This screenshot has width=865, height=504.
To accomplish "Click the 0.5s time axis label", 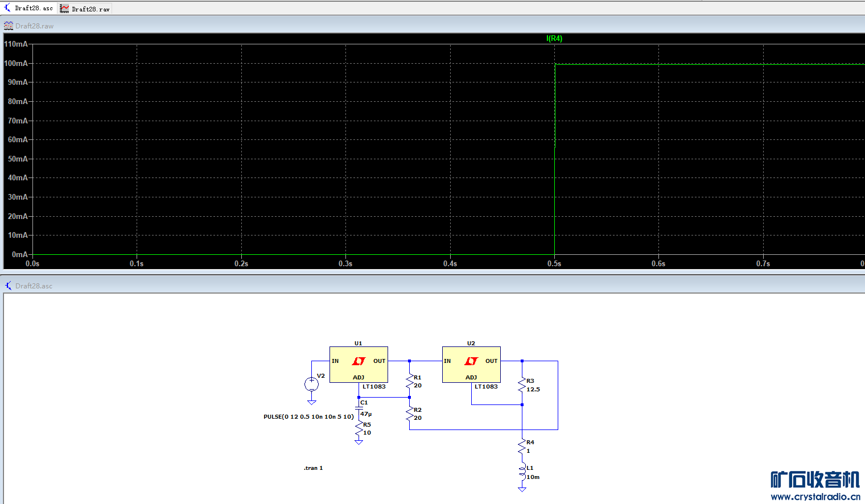I will [x=554, y=264].
